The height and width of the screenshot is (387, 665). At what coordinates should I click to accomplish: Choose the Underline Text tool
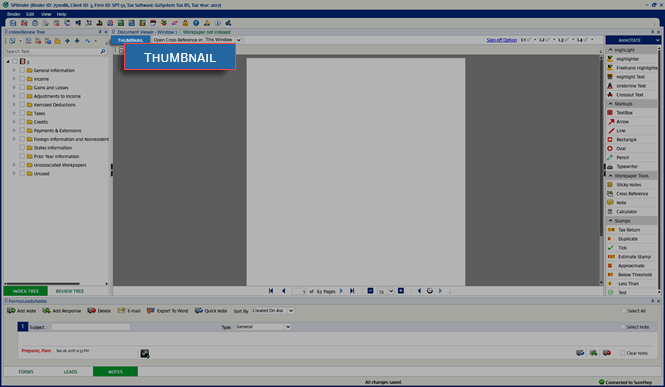tap(632, 86)
